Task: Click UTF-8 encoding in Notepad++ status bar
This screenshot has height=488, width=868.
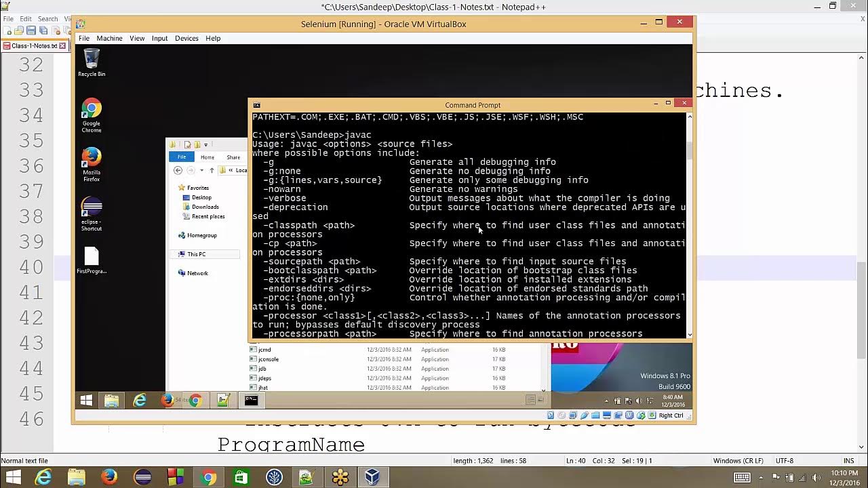Action: (785, 461)
